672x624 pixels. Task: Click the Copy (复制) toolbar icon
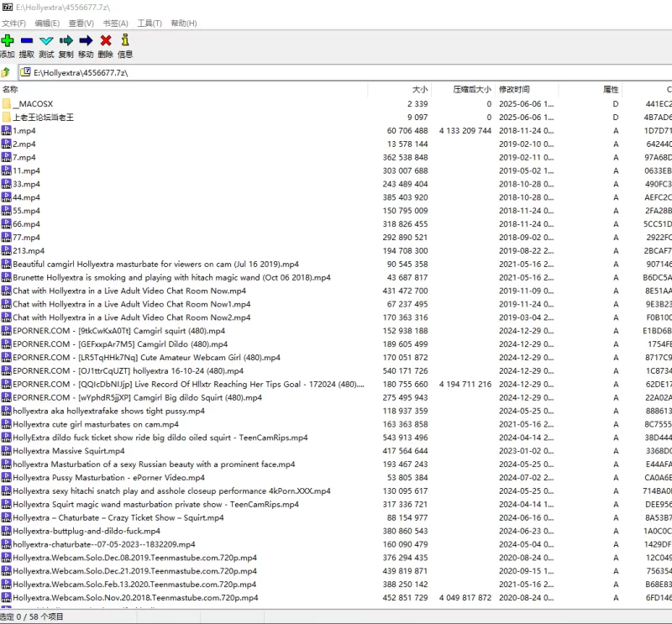click(66, 40)
